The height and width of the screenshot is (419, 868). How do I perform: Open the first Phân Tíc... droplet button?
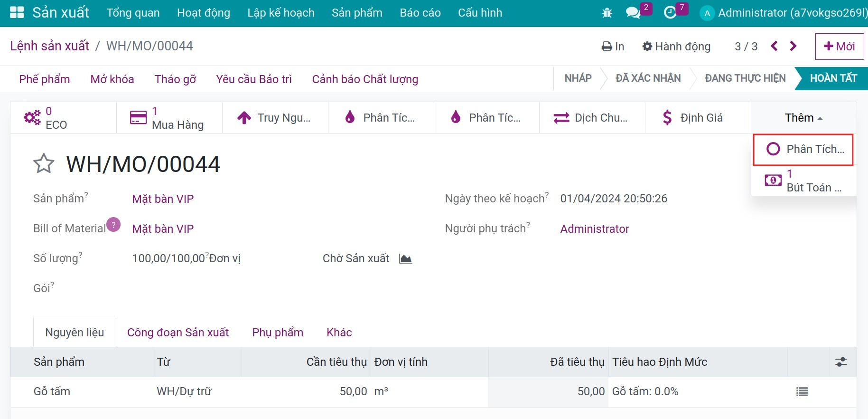(381, 118)
